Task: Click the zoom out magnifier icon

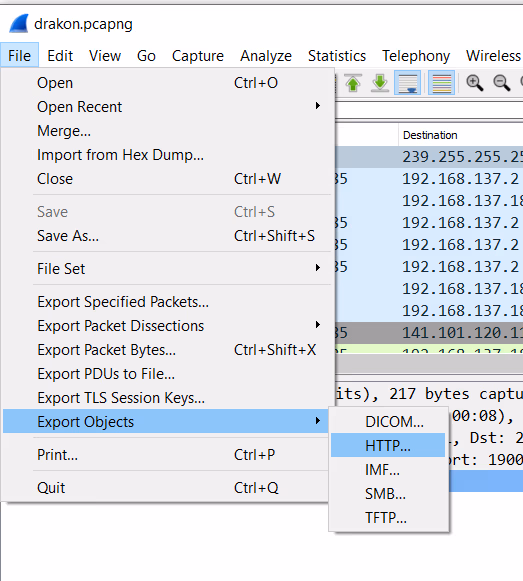Action: [x=502, y=83]
